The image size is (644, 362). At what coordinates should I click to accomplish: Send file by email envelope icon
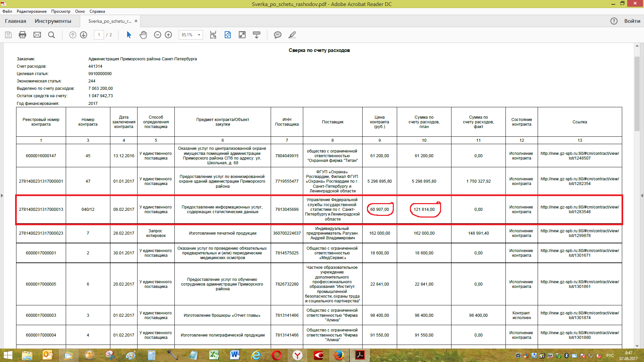pos(37,35)
